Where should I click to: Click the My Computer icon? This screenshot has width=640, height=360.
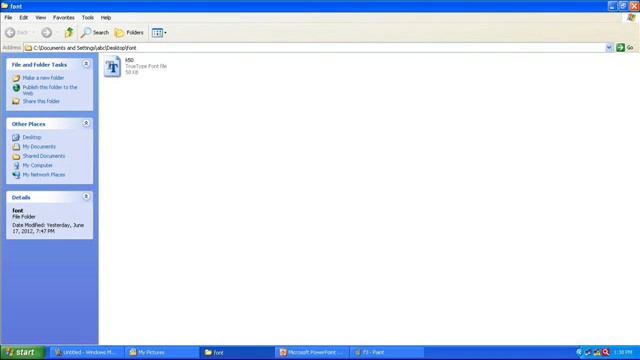click(x=16, y=165)
